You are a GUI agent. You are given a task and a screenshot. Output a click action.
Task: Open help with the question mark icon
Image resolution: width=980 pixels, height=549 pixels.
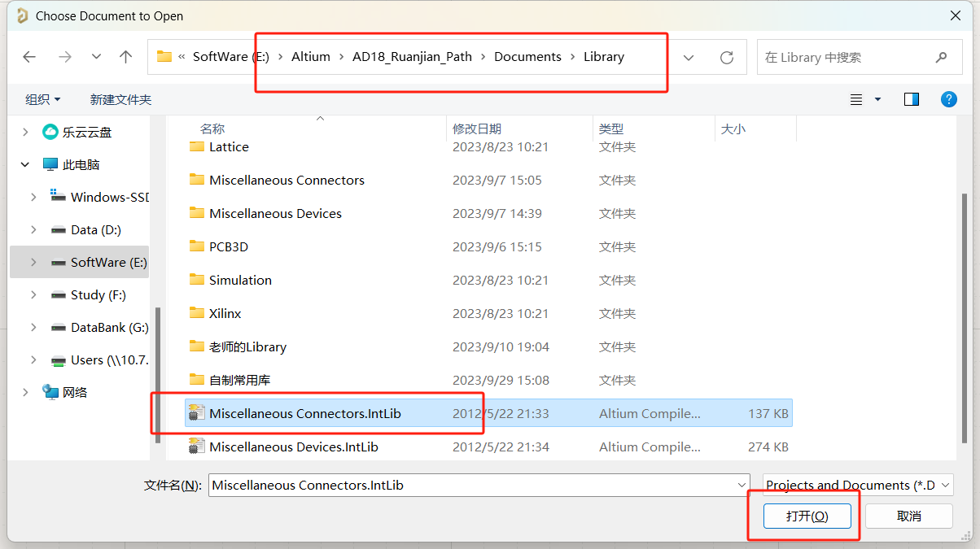[x=948, y=99]
